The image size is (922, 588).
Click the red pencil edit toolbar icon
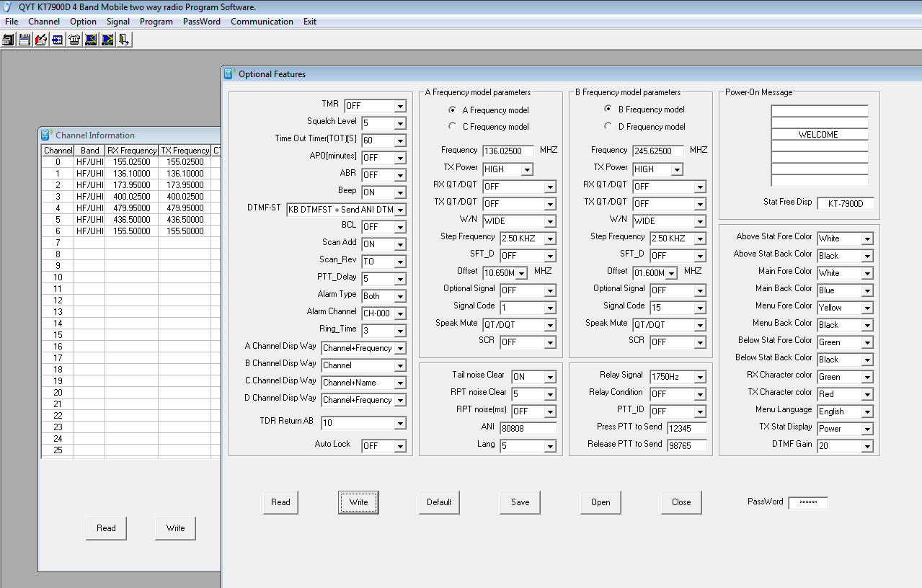pos(41,40)
